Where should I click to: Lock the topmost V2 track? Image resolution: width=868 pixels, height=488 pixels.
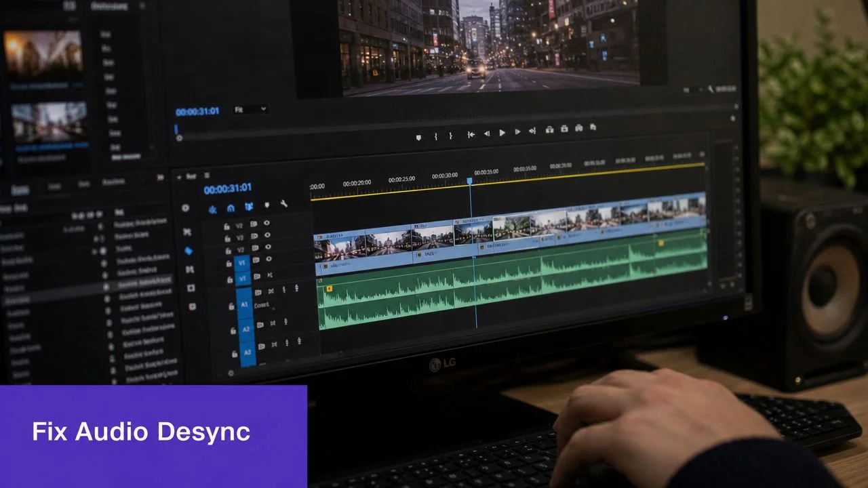click(226, 227)
